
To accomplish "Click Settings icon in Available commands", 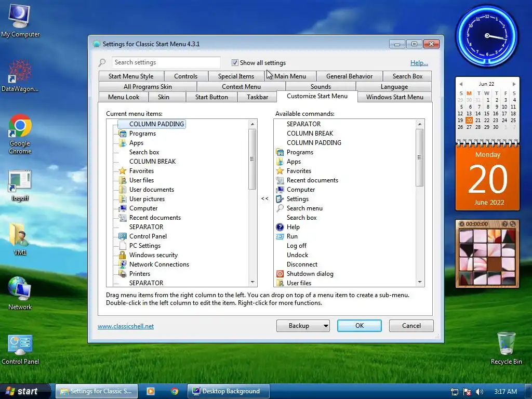I will tap(280, 199).
